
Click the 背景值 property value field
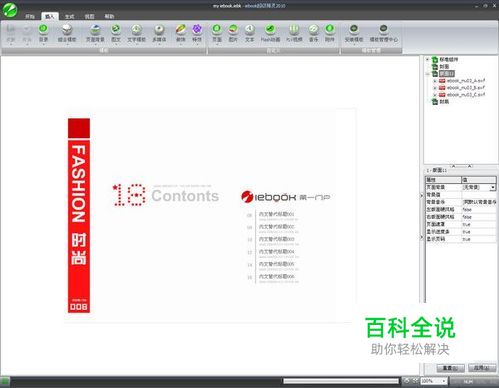479,195
